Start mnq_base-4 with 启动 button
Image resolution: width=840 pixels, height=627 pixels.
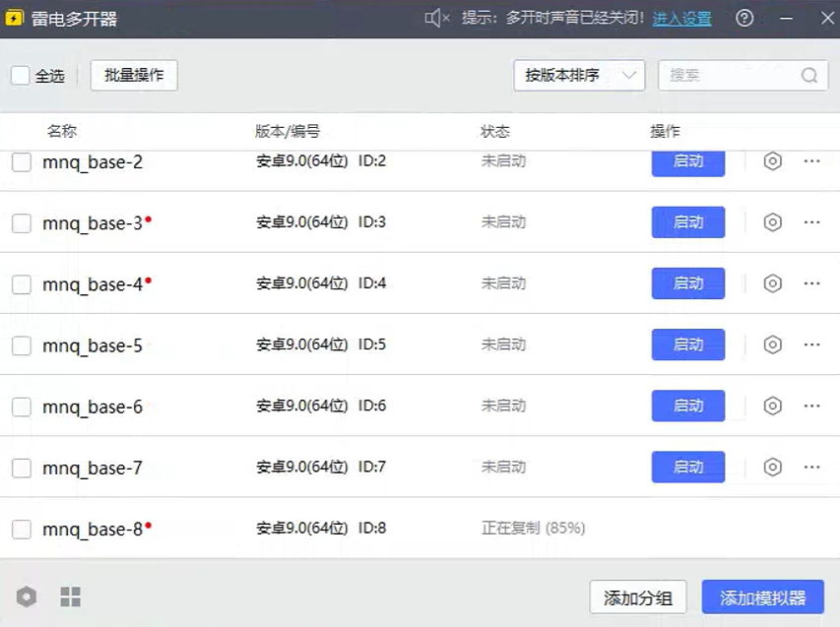click(688, 283)
